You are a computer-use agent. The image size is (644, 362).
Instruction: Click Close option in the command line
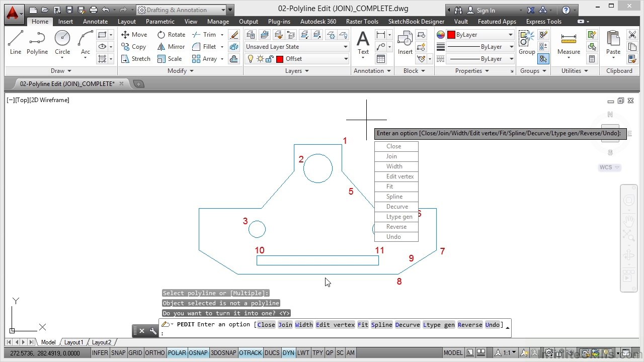pyautogui.click(x=266, y=325)
